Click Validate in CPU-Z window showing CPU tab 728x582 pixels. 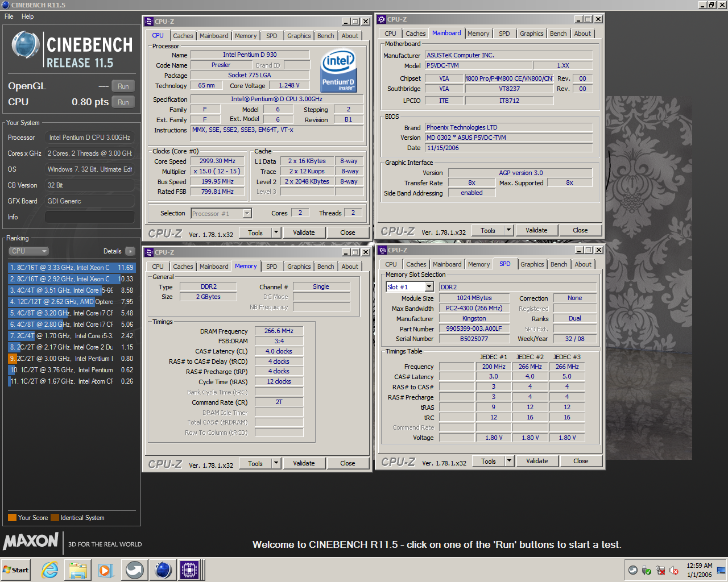tap(304, 232)
